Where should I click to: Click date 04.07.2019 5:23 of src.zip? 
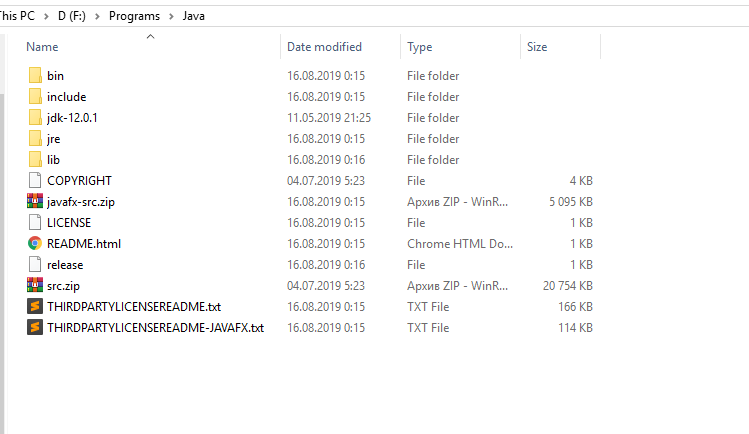(x=326, y=286)
